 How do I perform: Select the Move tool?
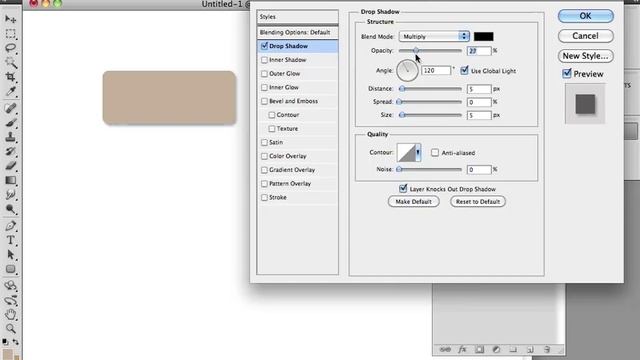pyautogui.click(x=11, y=19)
